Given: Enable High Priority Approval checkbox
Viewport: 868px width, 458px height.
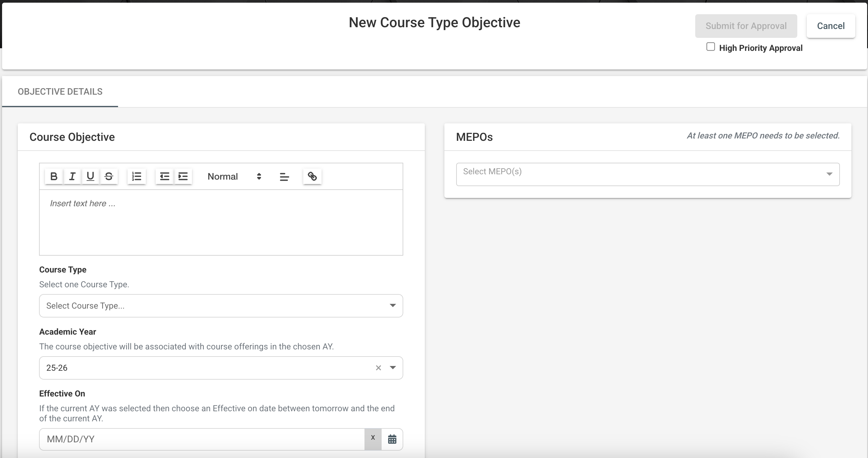Looking at the screenshot, I should pyautogui.click(x=711, y=47).
